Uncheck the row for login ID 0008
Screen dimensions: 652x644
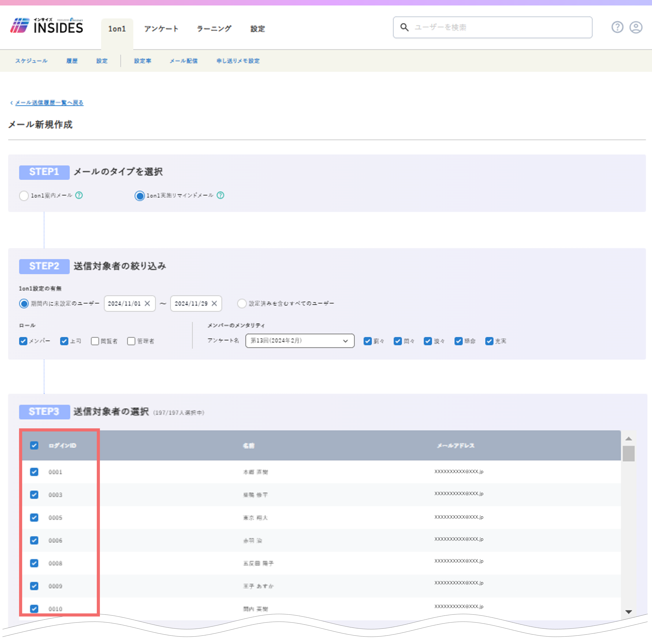(34, 563)
